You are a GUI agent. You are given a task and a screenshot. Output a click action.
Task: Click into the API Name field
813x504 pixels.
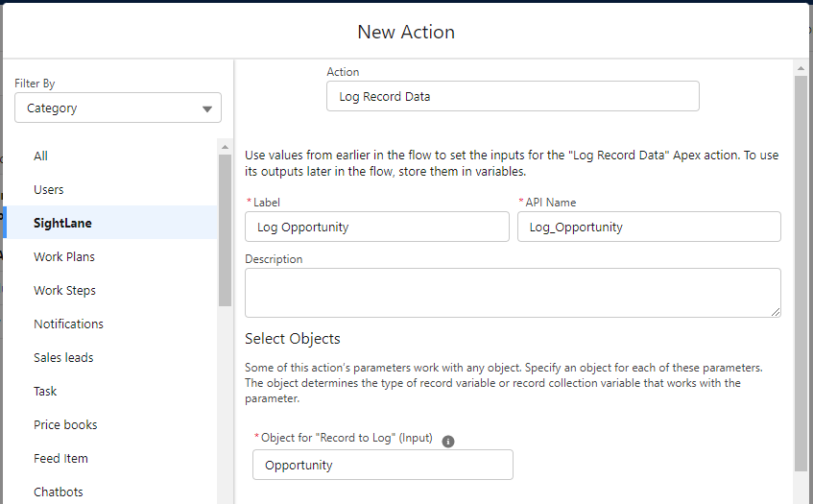[x=649, y=227]
